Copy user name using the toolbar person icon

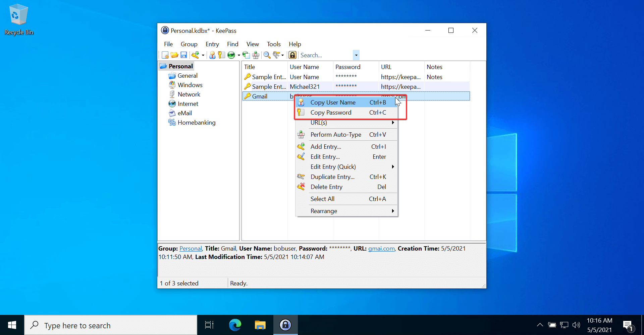(x=212, y=55)
